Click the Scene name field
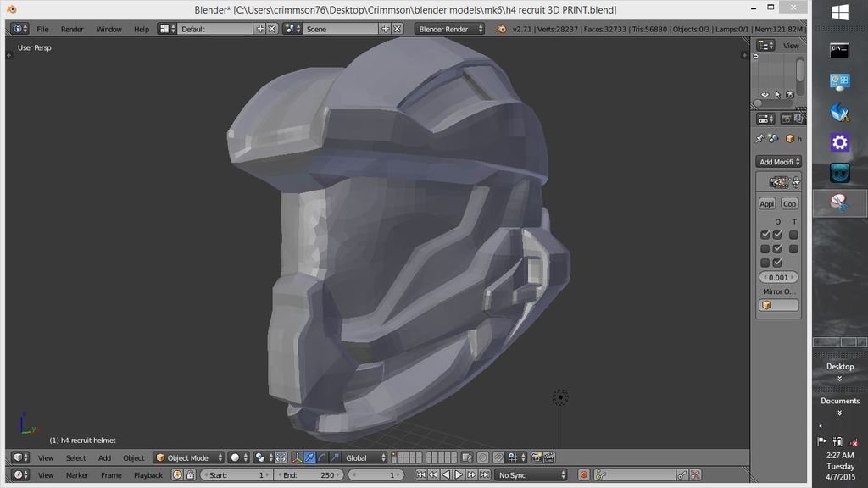 click(x=341, y=29)
